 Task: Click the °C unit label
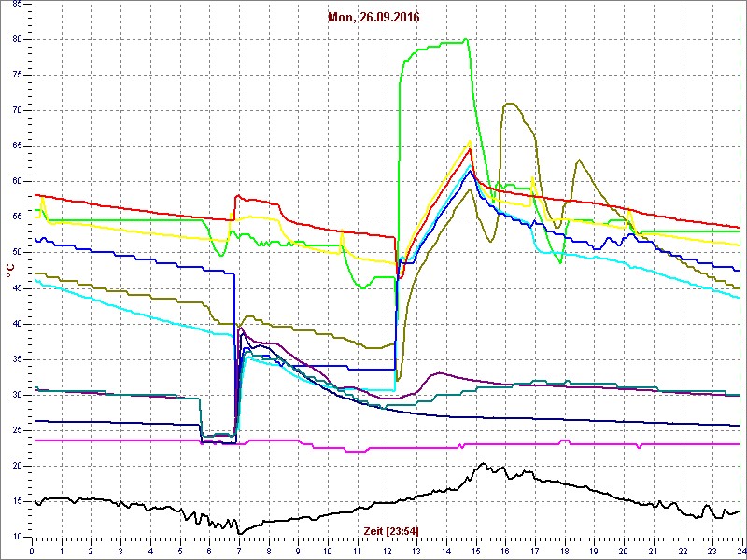point(10,272)
